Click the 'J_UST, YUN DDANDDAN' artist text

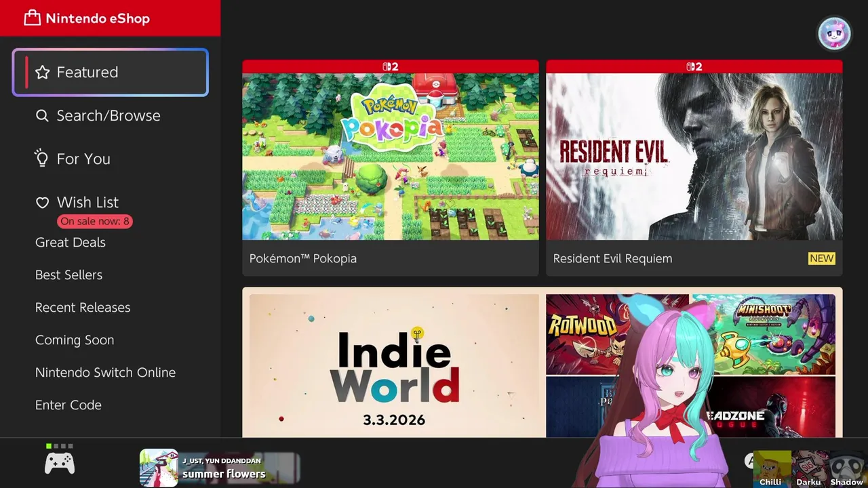tap(222, 461)
